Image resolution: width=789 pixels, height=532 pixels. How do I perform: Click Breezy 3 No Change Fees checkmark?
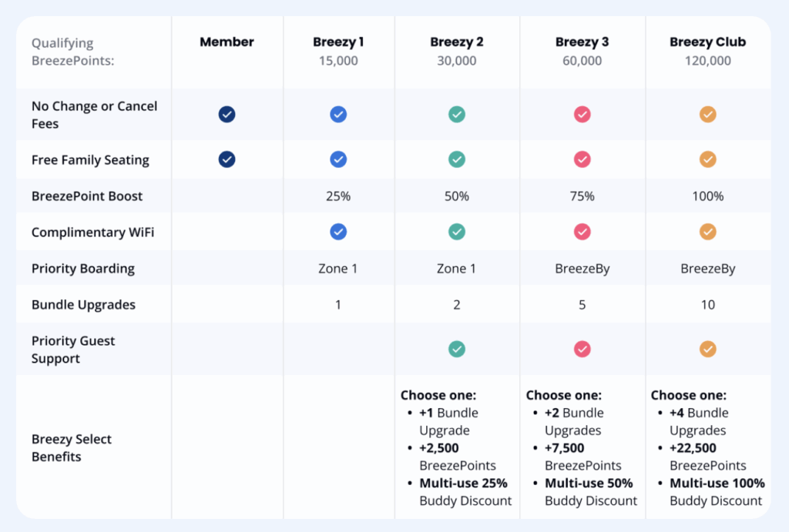(x=583, y=115)
